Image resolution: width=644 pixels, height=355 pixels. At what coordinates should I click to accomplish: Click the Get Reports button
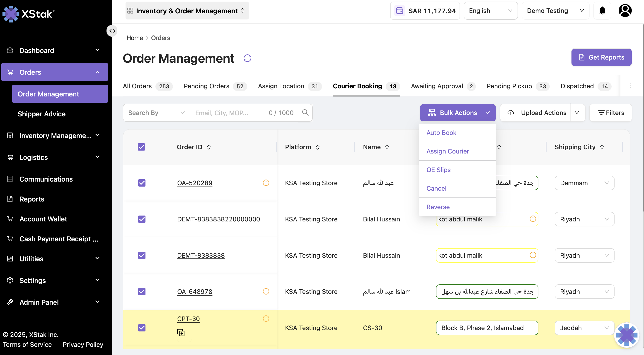(601, 57)
